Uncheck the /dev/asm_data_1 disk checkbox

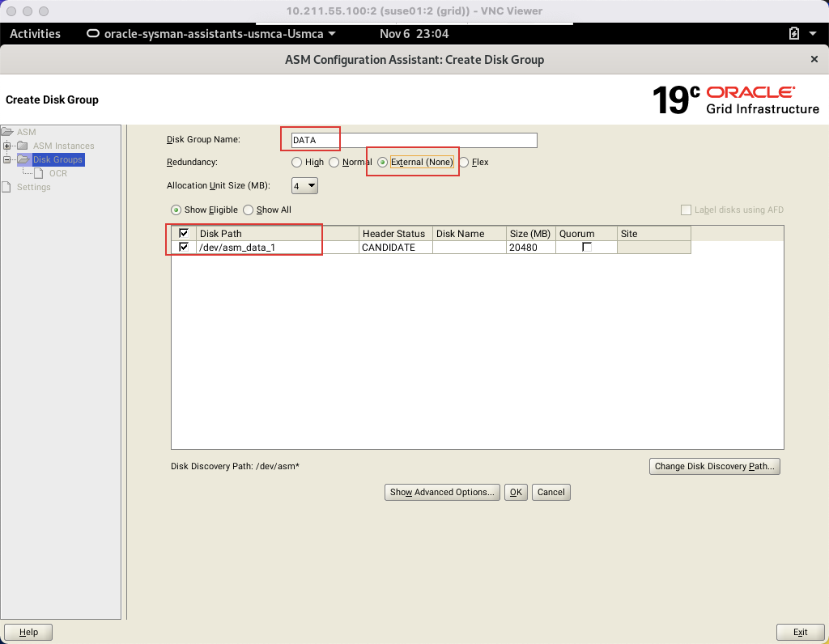click(184, 247)
